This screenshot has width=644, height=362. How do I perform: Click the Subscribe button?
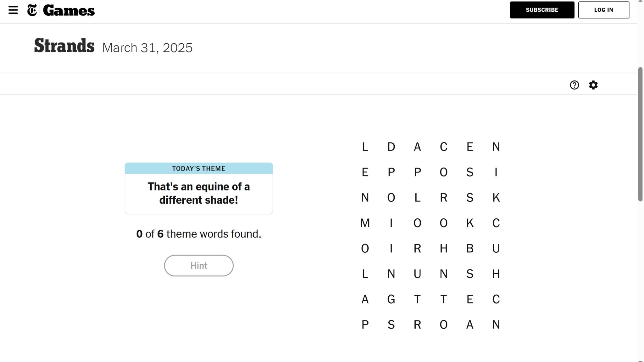[542, 10]
